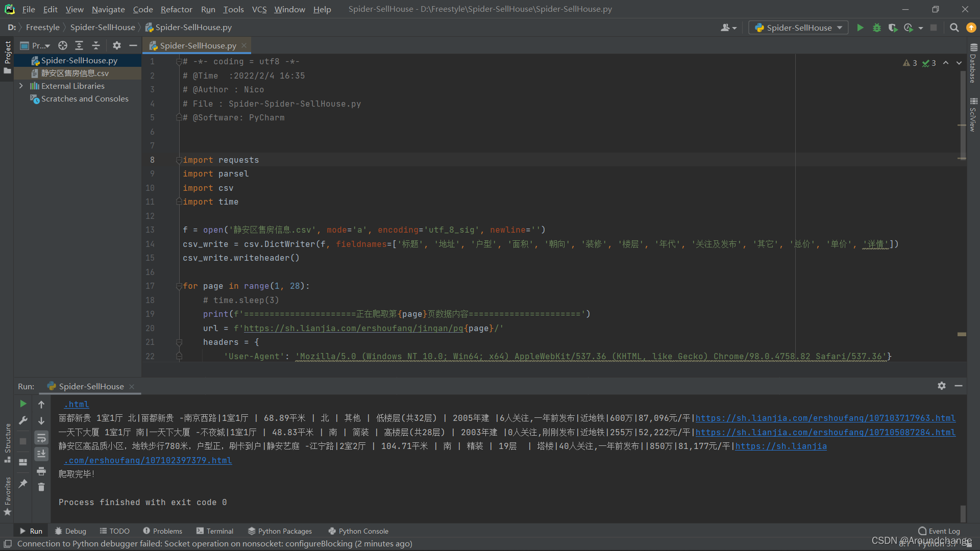Open lianjia 107103717963.html link in console
The width and height of the screenshot is (980, 551).
[x=825, y=418]
